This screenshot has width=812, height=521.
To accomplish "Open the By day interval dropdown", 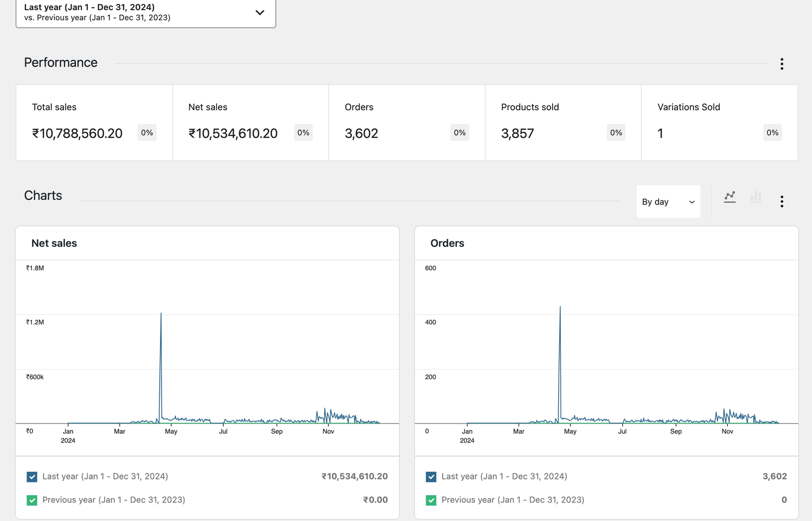I will 668,201.
